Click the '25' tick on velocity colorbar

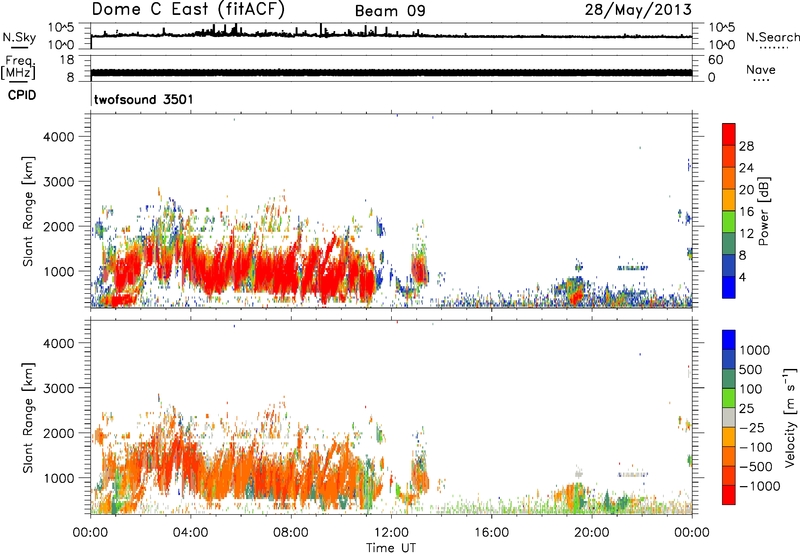click(x=746, y=409)
